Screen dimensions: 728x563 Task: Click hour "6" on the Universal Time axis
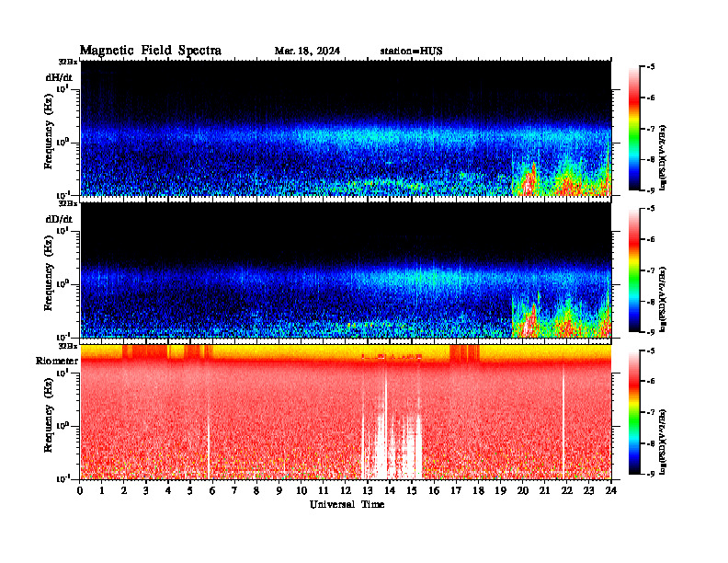212,491
